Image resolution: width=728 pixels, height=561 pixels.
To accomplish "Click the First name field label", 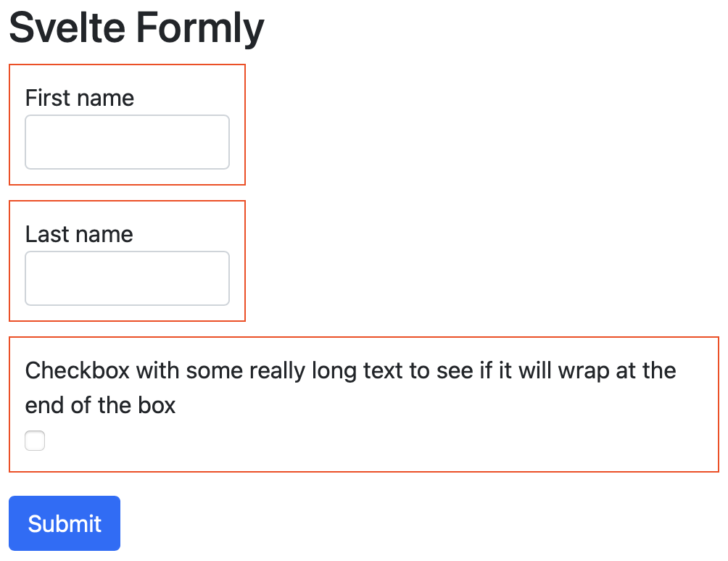I will click(x=79, y=97).
